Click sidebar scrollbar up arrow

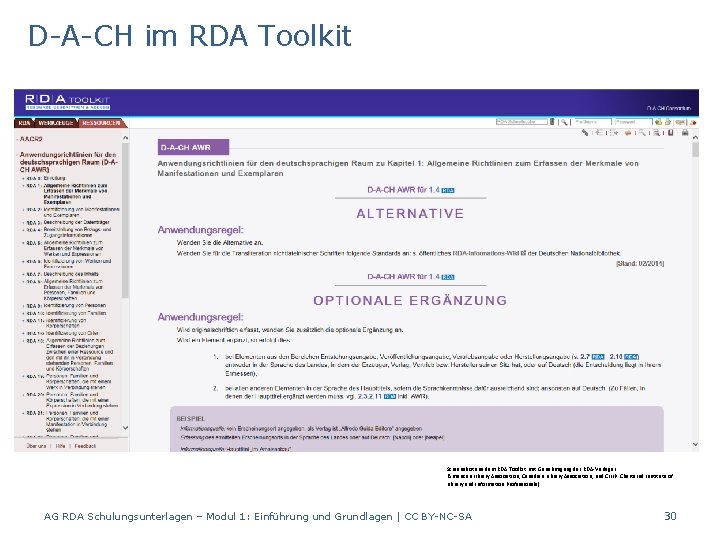125,138
